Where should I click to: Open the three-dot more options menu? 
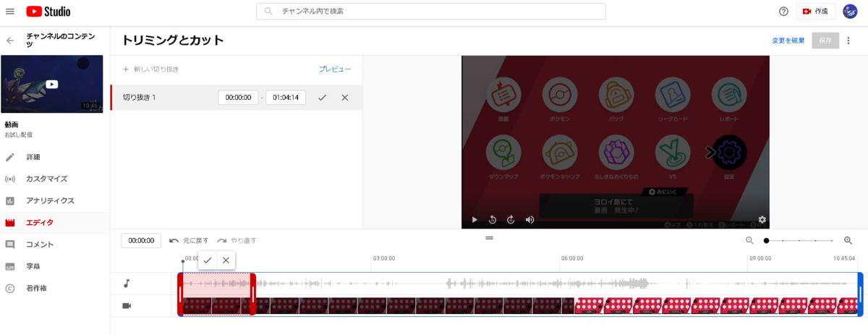click(848, 41)
